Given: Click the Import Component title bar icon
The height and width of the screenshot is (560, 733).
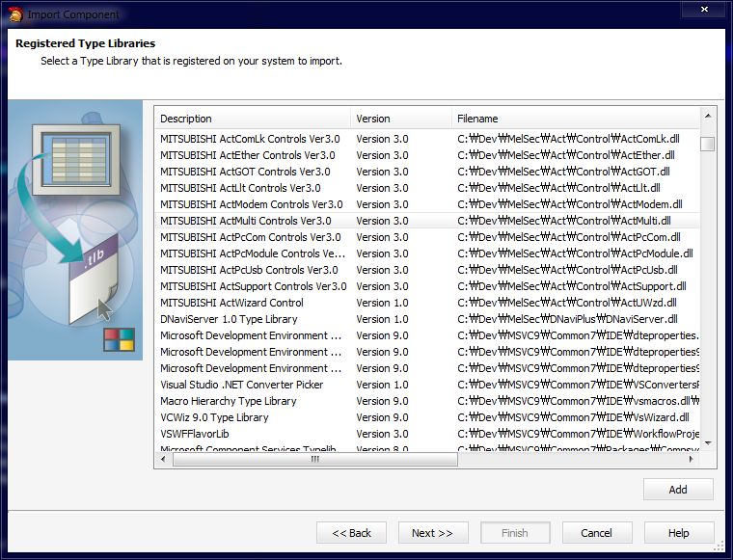Looking at the screenshot, I should tap(14, 14).
